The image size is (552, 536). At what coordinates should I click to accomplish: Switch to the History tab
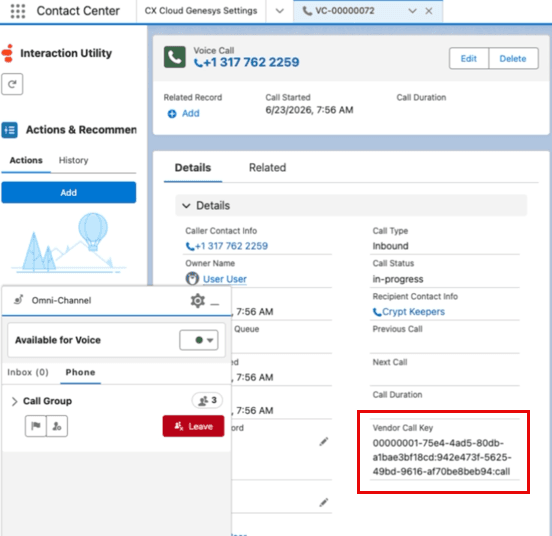(73, 160)
